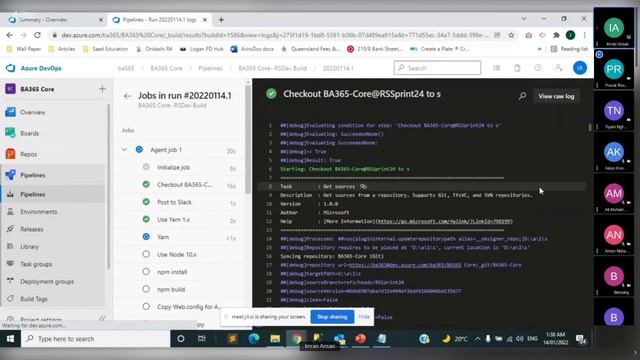Select the running Yarn step

click(180, 237)
